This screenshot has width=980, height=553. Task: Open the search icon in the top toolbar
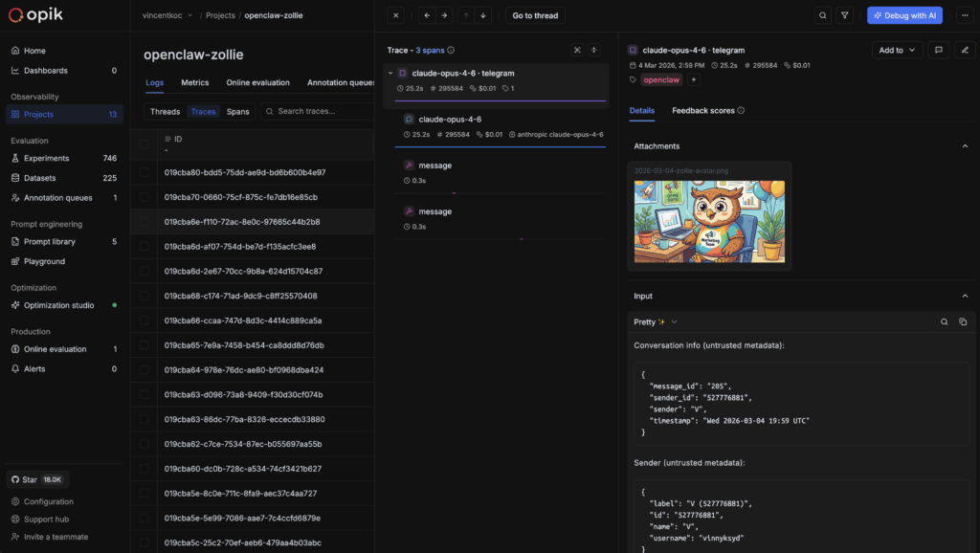click(823, 15)
